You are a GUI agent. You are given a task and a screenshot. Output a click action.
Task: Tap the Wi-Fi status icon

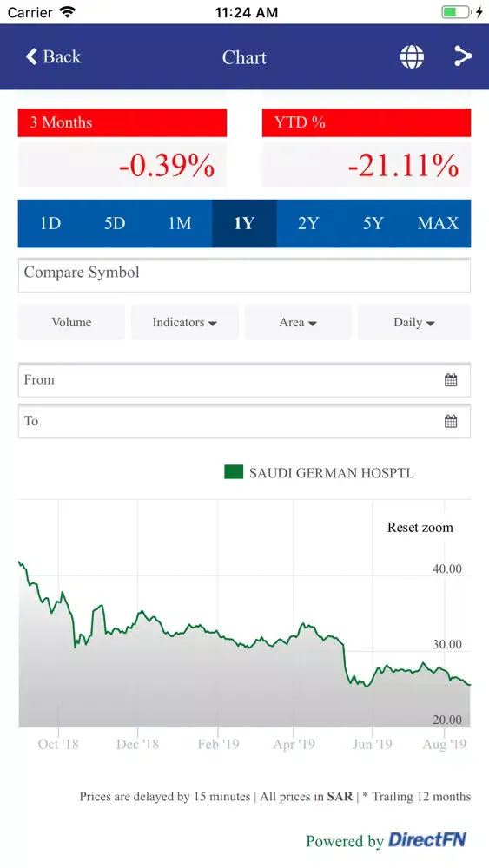click(x=68, y=12)
